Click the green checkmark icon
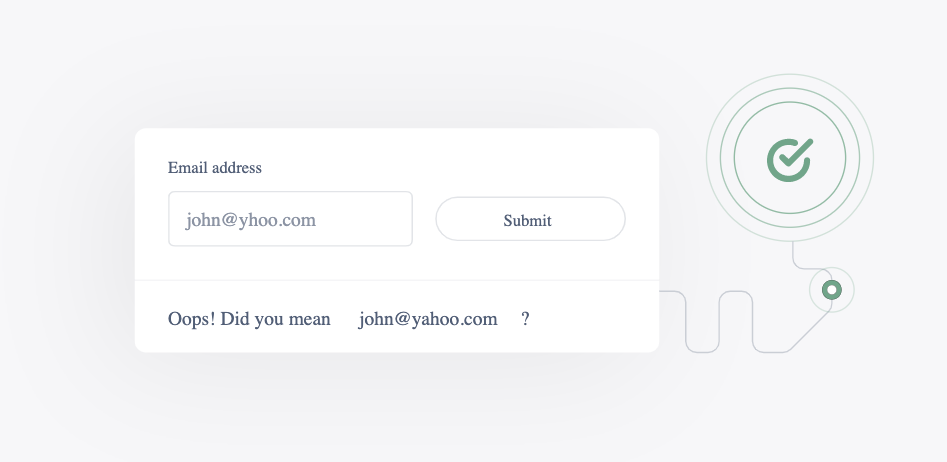This screenshot has height=462, width=947. click(789, 159)
